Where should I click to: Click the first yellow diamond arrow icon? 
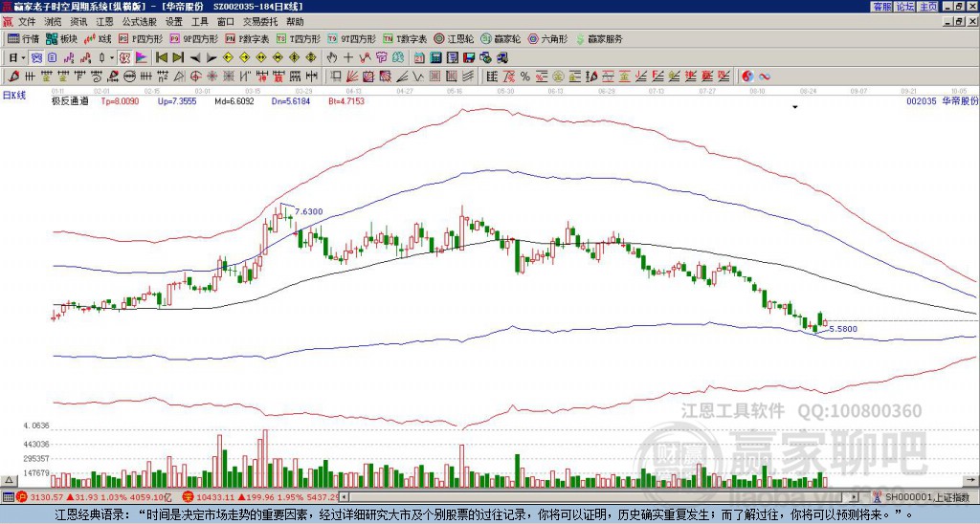pos(228,58)
